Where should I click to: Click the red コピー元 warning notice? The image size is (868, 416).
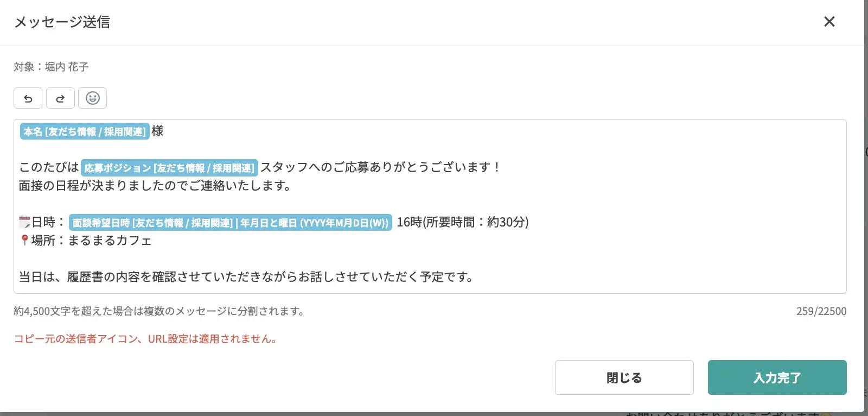coord(145,339)
